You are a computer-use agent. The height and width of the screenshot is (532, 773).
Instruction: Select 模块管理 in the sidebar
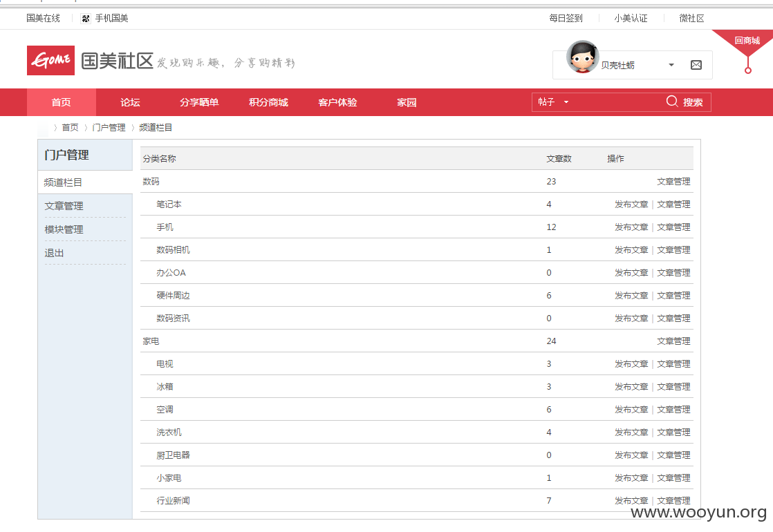pyautogui.click(x=64, y=229)
